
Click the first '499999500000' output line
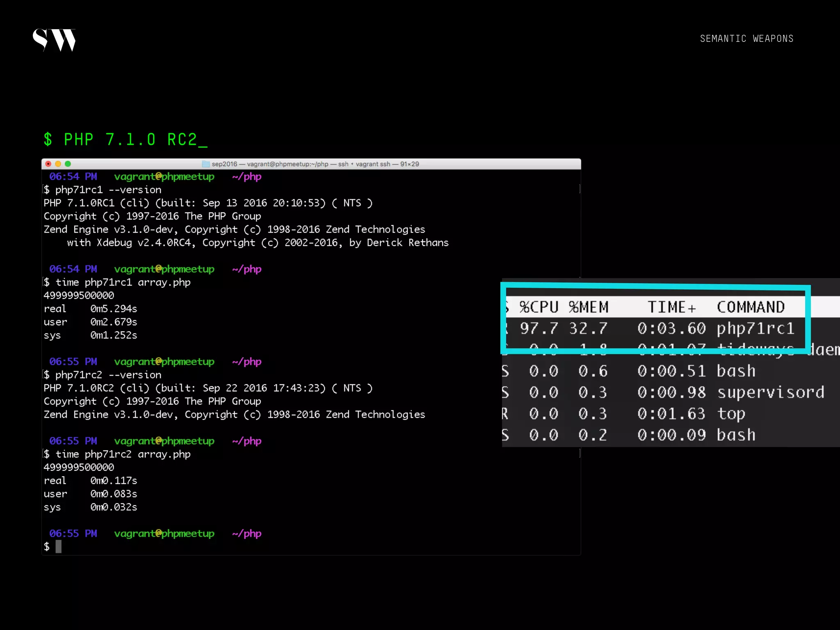pyautogui.click(x=79, y=296)
